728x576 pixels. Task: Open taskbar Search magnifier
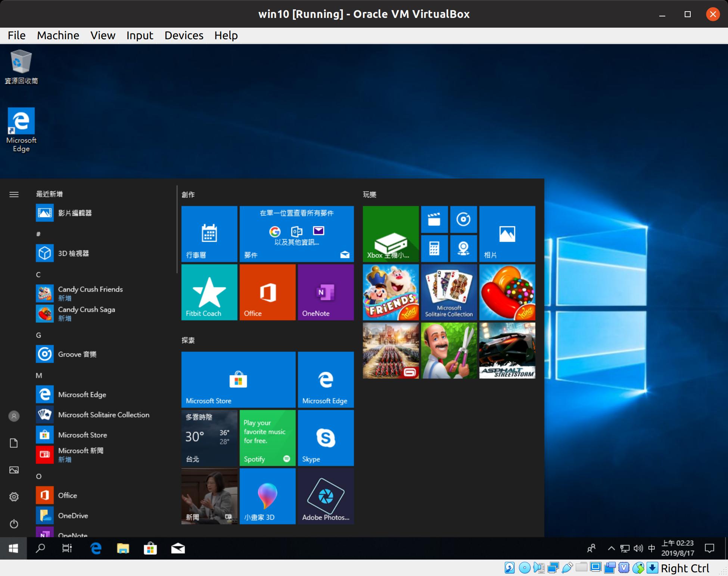[x=40, y=548]
